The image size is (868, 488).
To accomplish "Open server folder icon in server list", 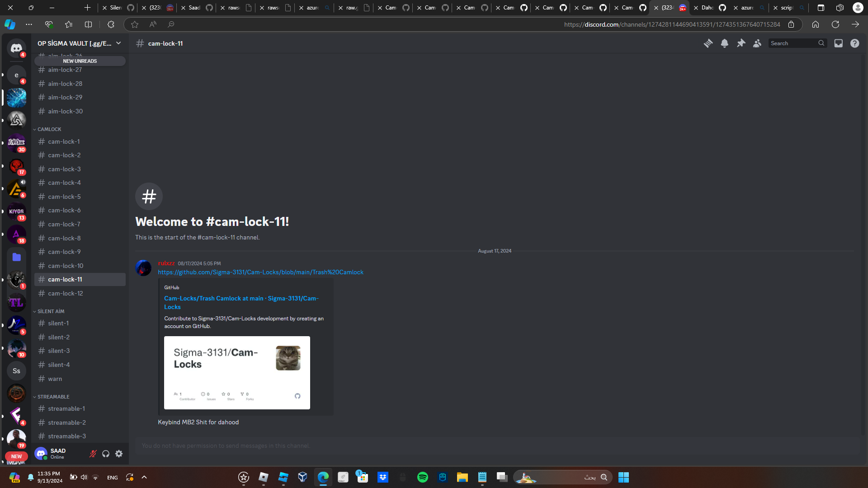I will point(16,257).
